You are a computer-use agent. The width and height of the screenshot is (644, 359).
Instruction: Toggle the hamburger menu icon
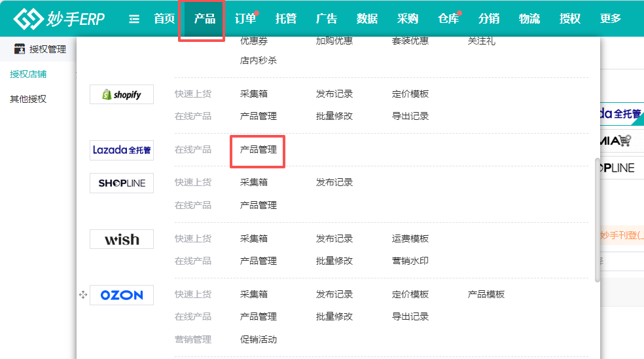(134, 19)
